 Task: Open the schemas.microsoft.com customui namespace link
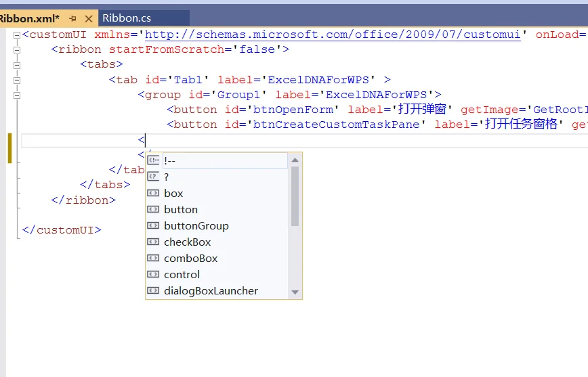pyautogui.click(x=333, y=35)
